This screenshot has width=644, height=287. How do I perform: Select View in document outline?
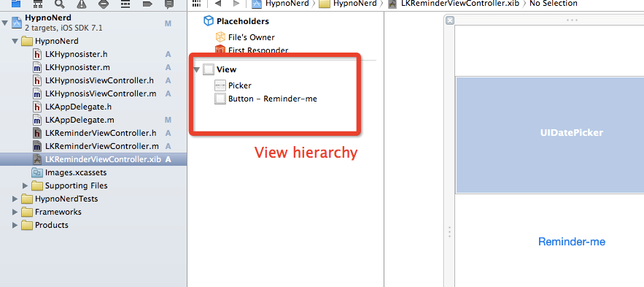(x=226, y=70)
